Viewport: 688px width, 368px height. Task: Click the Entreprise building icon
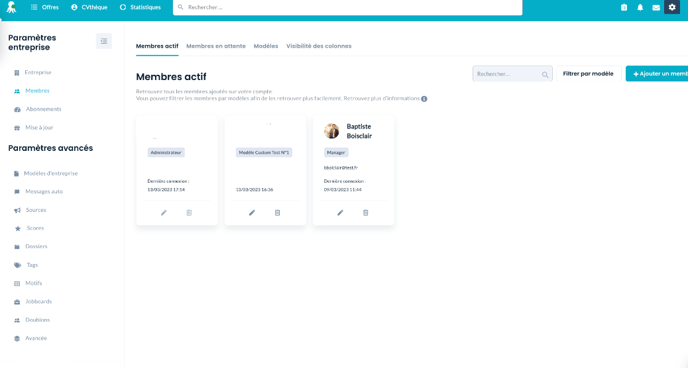[17, 73]
